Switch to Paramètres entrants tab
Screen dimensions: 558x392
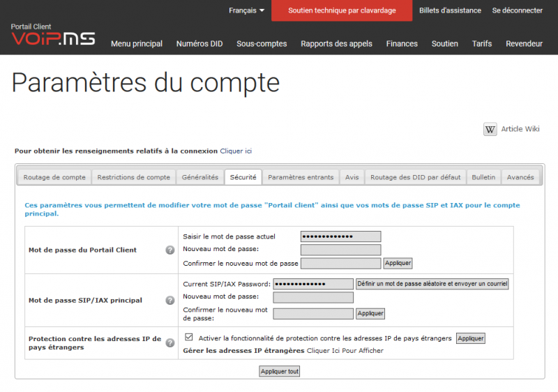click(301, 177)
